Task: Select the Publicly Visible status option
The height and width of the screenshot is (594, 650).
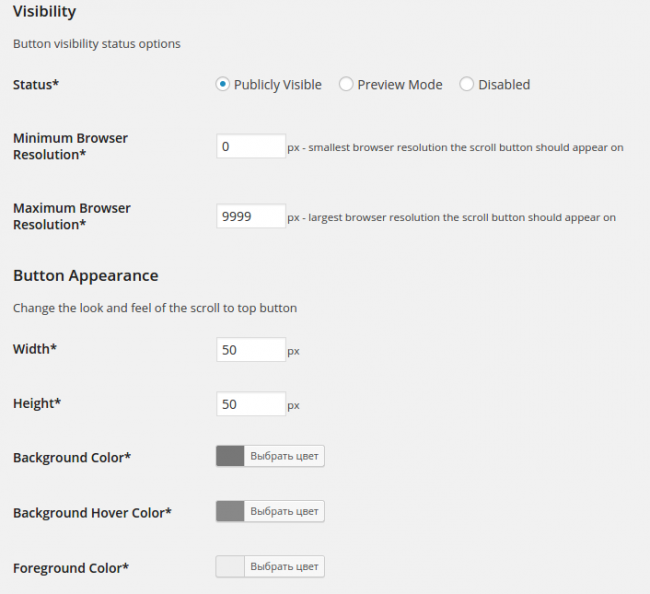Action: pos(223,85)
